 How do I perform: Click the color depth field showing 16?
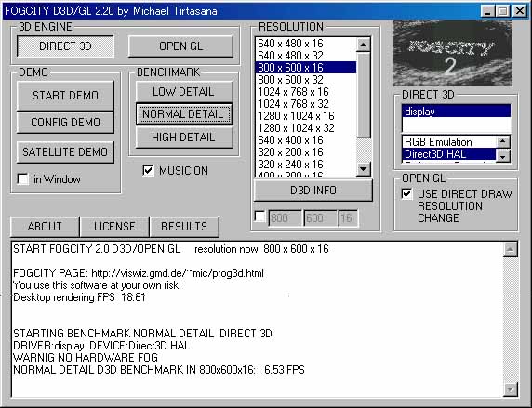(348, 218)
